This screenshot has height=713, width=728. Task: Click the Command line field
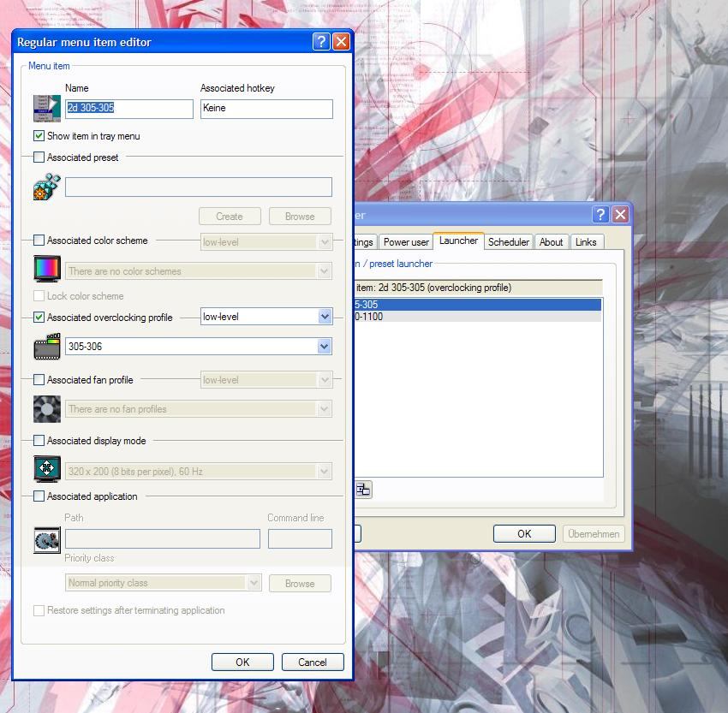[300, 538]
